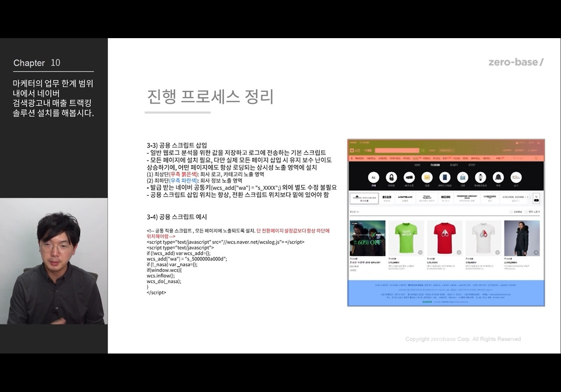The width and height of the screenshot is (561, 392).
Task: Like the green t-shirt with its heart icon
Action: (x=420, y=253)
